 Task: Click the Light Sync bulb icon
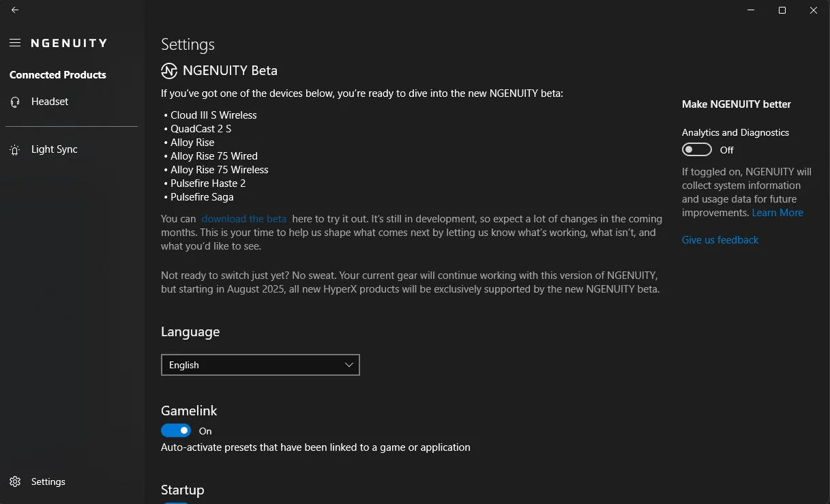15,150
